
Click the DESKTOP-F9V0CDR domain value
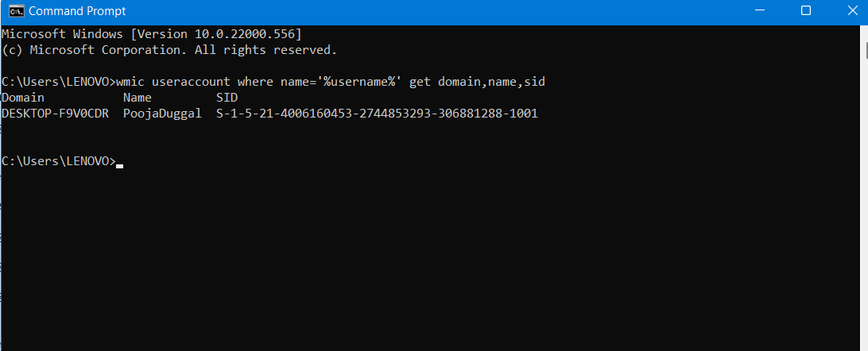coord(55,114)
